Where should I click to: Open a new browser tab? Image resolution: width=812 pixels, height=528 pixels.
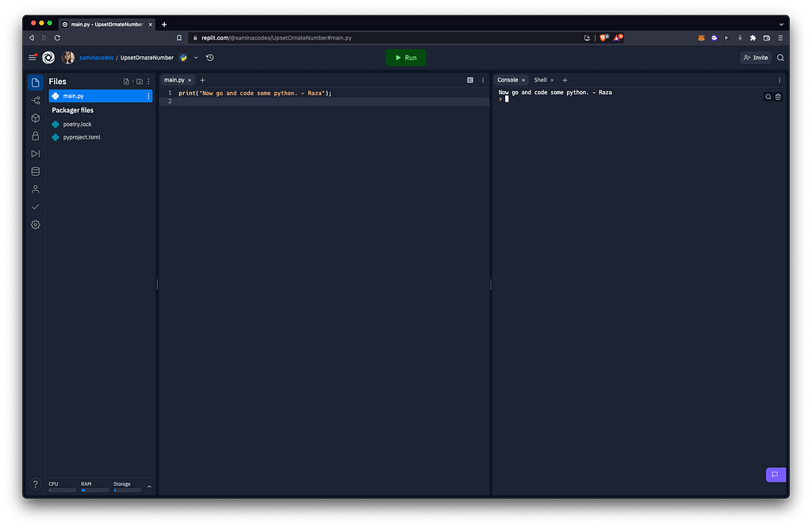click(x=164, y=25)
